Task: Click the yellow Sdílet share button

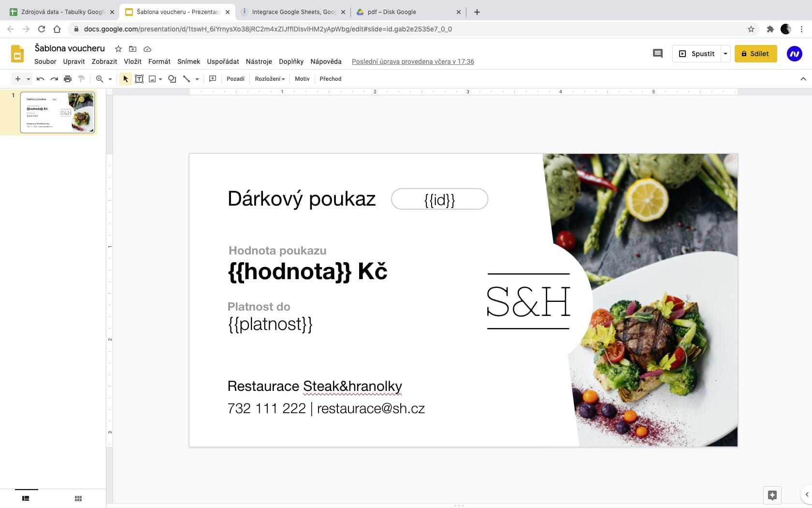Action: (755, 54)
